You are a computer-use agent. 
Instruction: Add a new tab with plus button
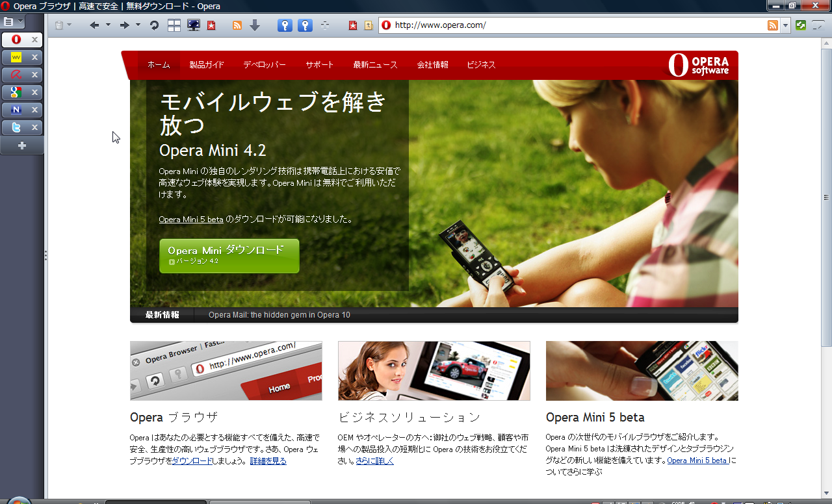point(22,145)
